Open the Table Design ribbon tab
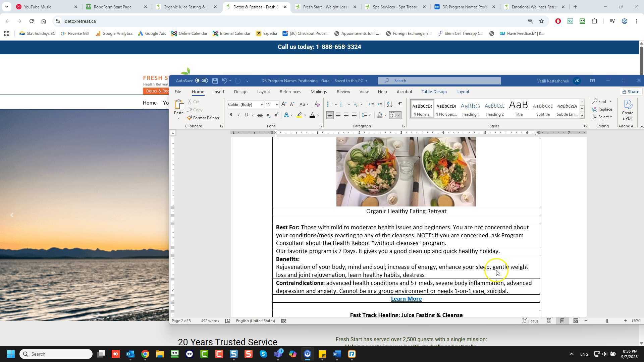The image size is (644, 362). click(434, 92)
